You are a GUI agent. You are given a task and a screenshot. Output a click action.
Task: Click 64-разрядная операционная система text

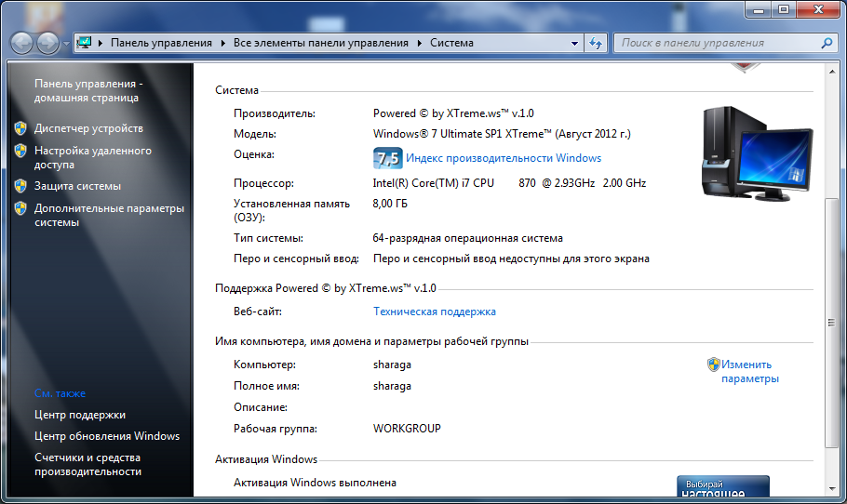coord(468,238)
